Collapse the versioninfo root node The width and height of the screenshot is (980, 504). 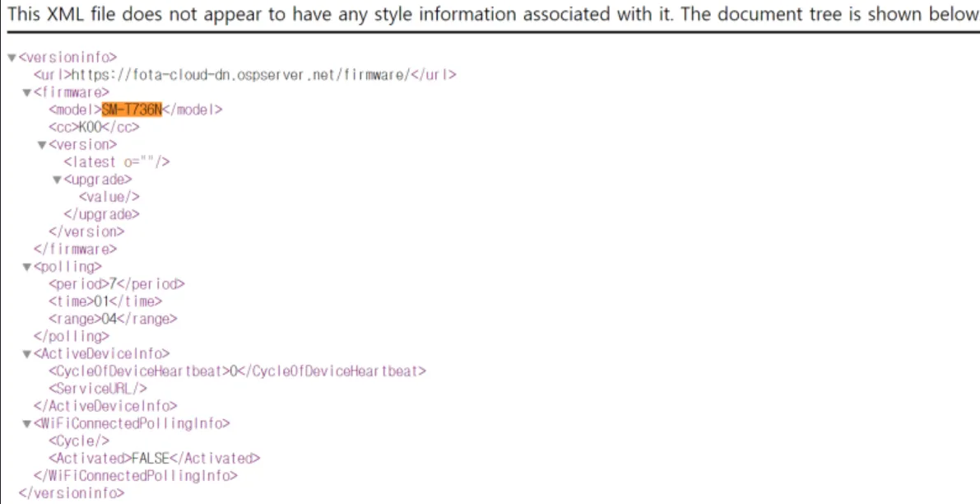[12, 58]
